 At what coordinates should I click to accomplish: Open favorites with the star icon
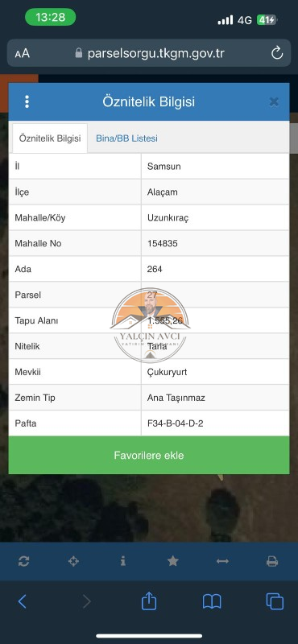(x=173, y=561)
